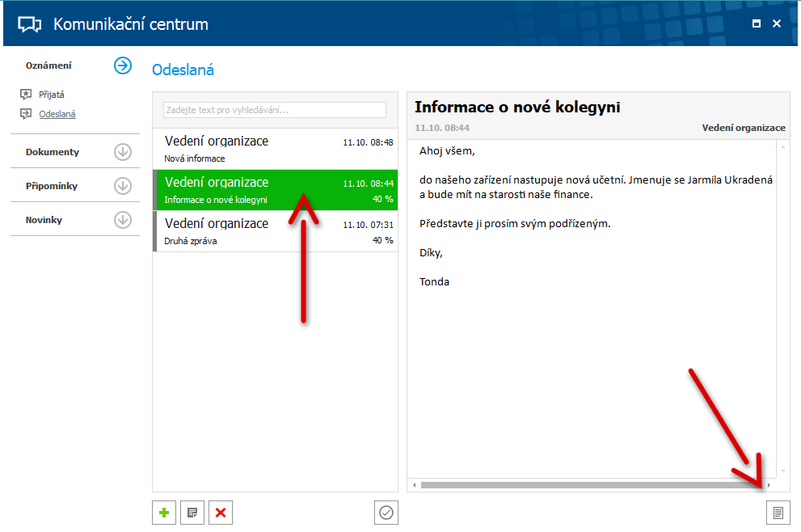This screenshot has height=532, width=801.
Task: Select the Dokumenty section label
Action: click(52, 152)
